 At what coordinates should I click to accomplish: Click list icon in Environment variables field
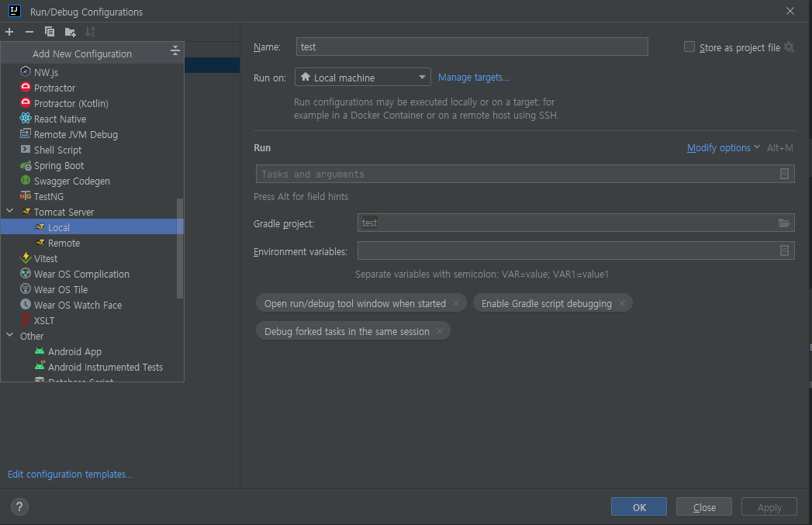784,250
